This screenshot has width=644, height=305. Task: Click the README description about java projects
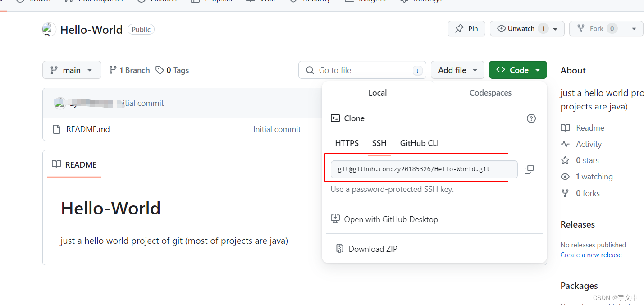point(174,241)
